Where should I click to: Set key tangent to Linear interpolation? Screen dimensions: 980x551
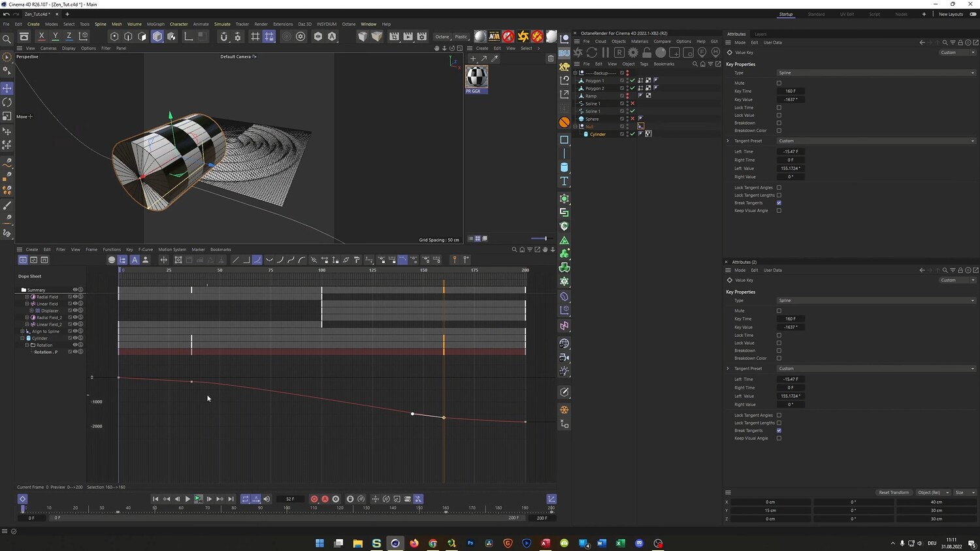(x=236, y=260)
